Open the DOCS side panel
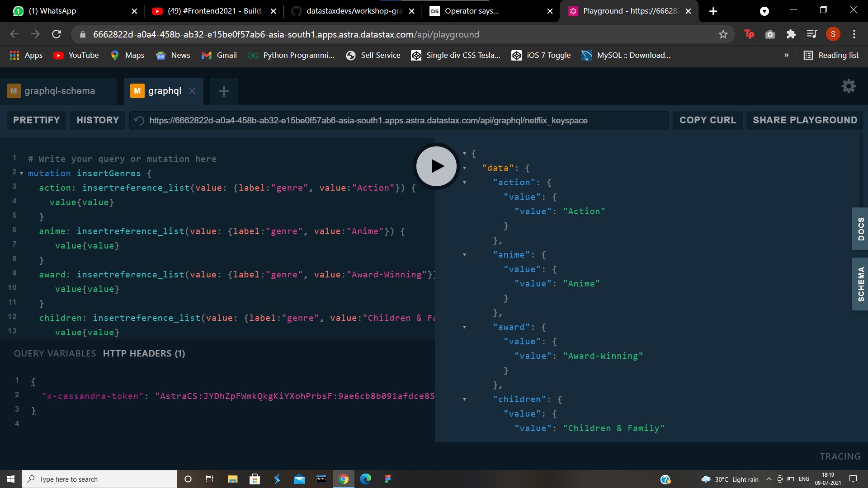The image size is (868, 488). click(x=861, y=229)
